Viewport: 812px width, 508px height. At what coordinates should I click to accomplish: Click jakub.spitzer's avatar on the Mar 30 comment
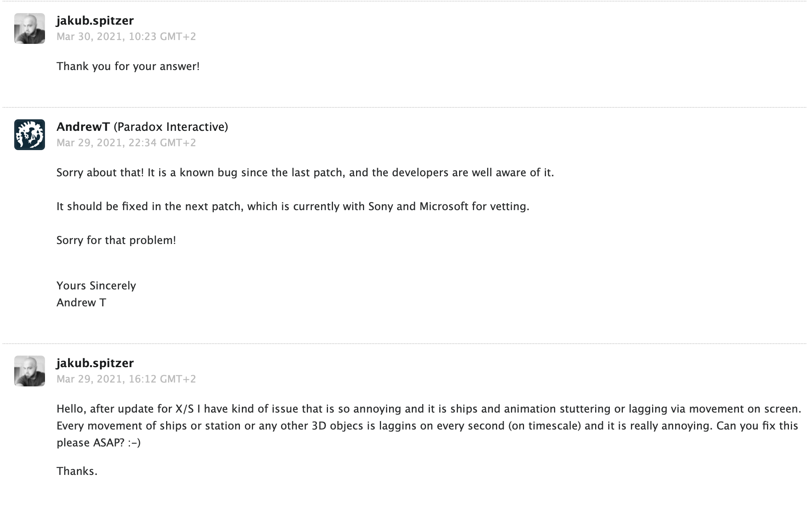click(30, 28)
